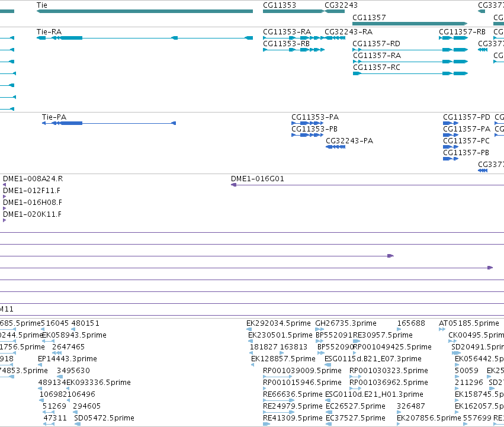The height and width of the screenshot is (427, 504).
Task: Click EST EK230501.5prime
Action: click(280, 335)
